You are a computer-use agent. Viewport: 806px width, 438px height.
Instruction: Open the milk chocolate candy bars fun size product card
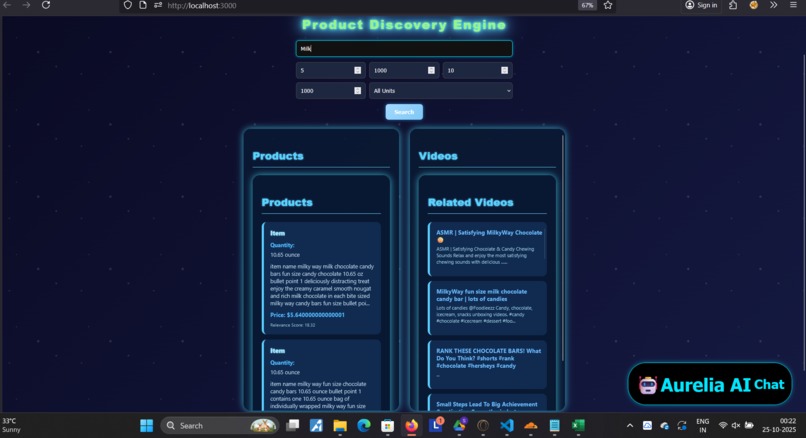click(321, 278)
